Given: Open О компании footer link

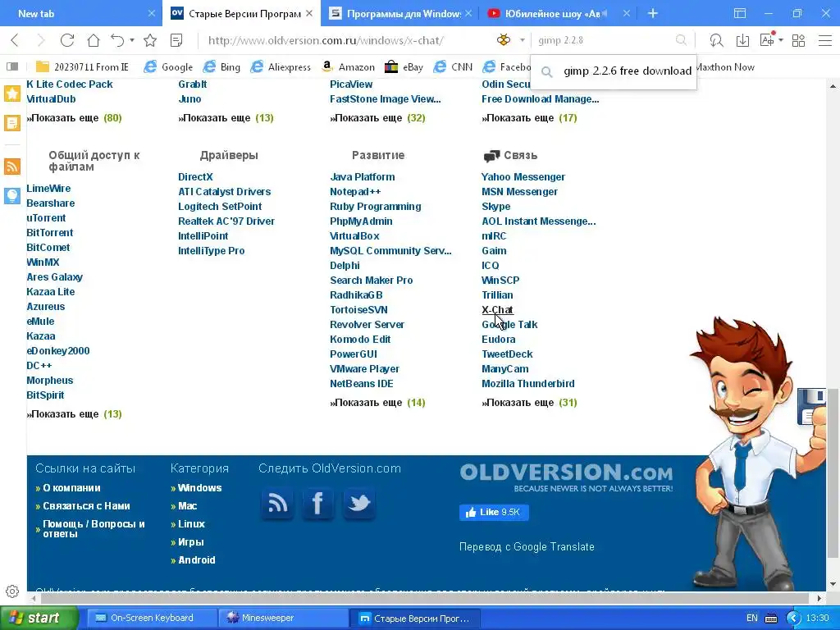Looking at the screenshot, I should (x=71, y=488).
